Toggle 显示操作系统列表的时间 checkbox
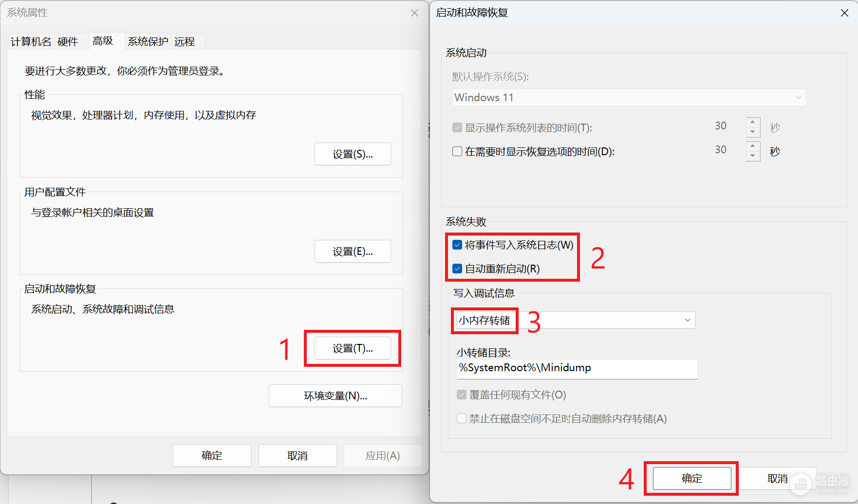The width and height of the screenshot is (858, 504). tap(457, 127)
